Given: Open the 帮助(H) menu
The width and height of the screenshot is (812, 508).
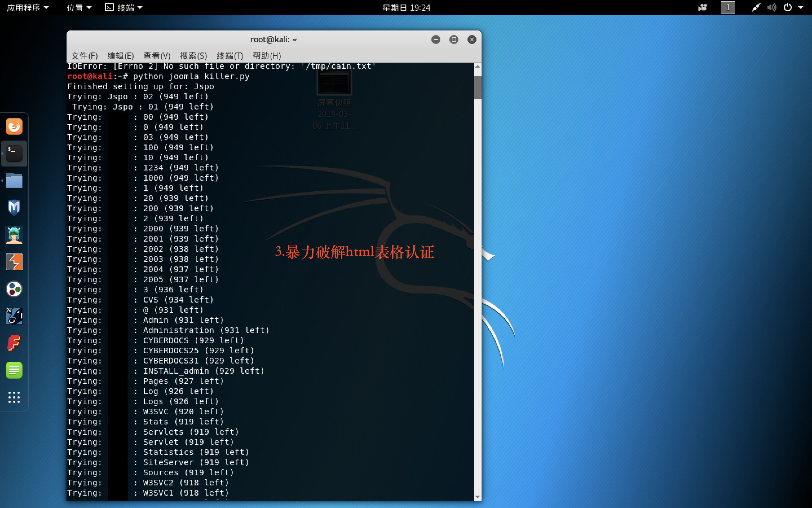Looking at the screenshot, I should (x=266, y=55).
